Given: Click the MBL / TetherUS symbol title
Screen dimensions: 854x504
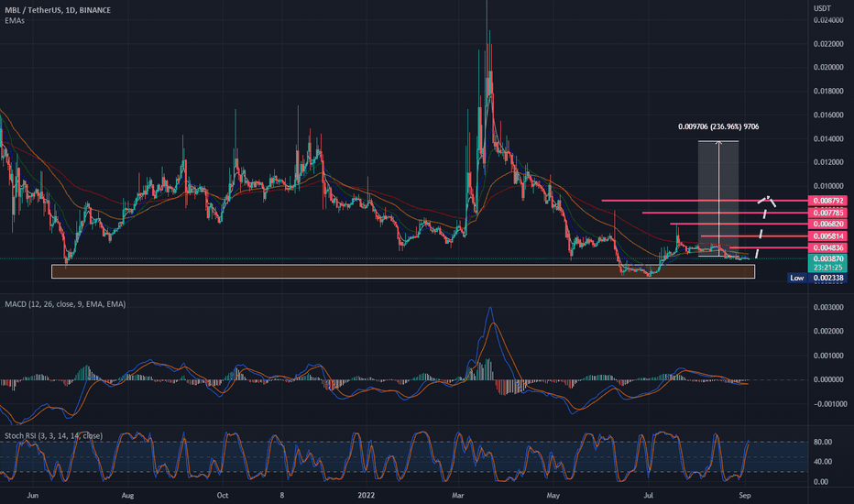Looking at the screenshot, I should click(57, 10).
